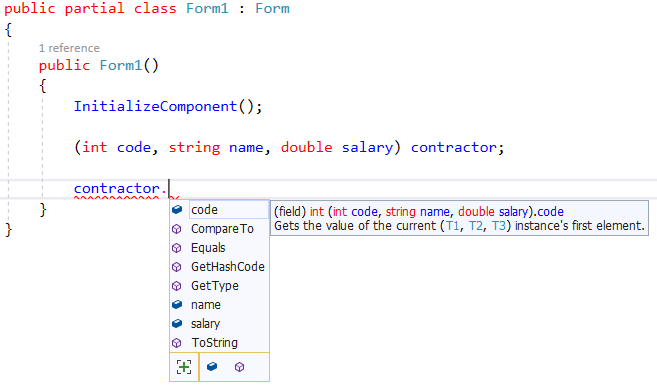Select the 'CompareTo' method suggestion
The width and height of the screenshot is (657, 389).
tap(219, 228)
